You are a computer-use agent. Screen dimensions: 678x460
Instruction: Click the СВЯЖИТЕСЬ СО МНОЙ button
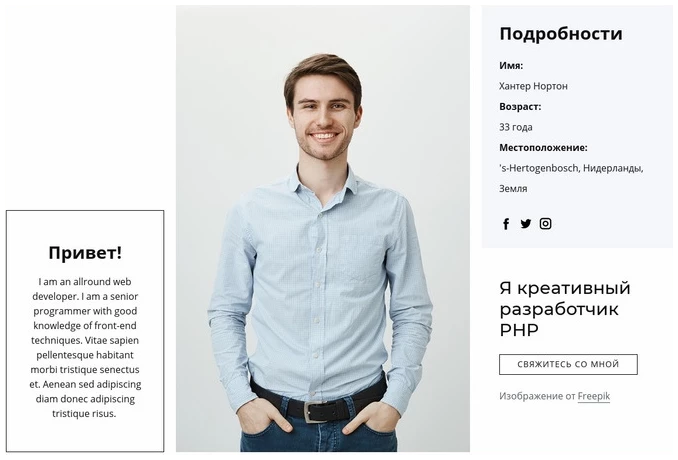568,364
